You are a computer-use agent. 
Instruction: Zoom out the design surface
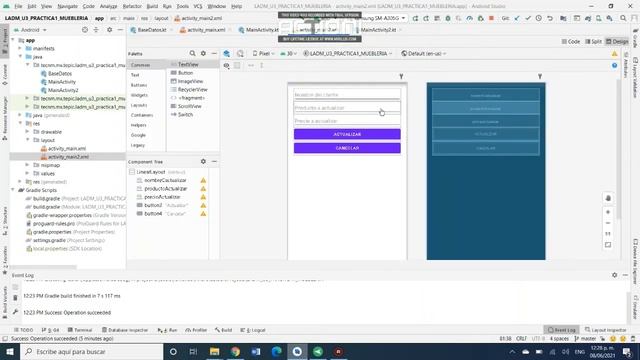[608, 223]
